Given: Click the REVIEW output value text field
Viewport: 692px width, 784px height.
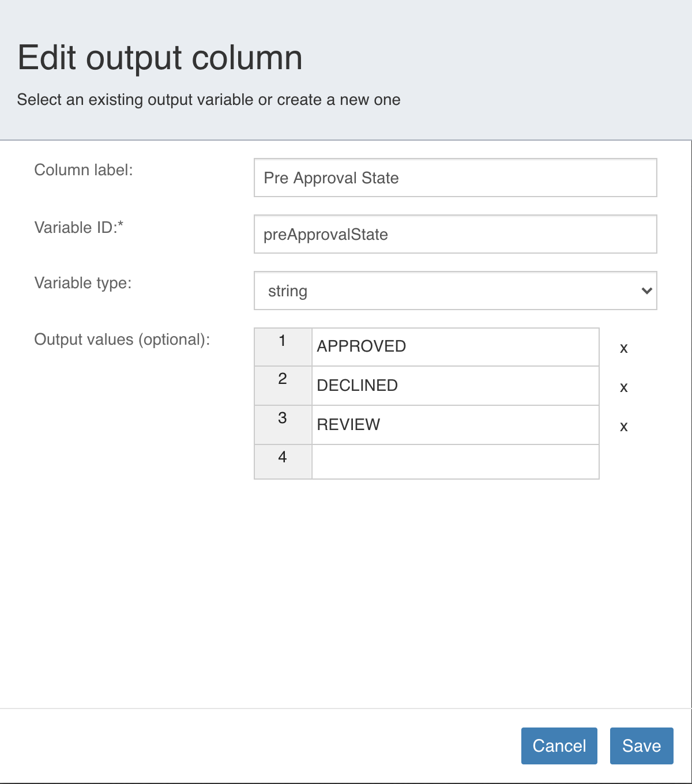Looking at the screenshot, I should [x=455, y=424].
